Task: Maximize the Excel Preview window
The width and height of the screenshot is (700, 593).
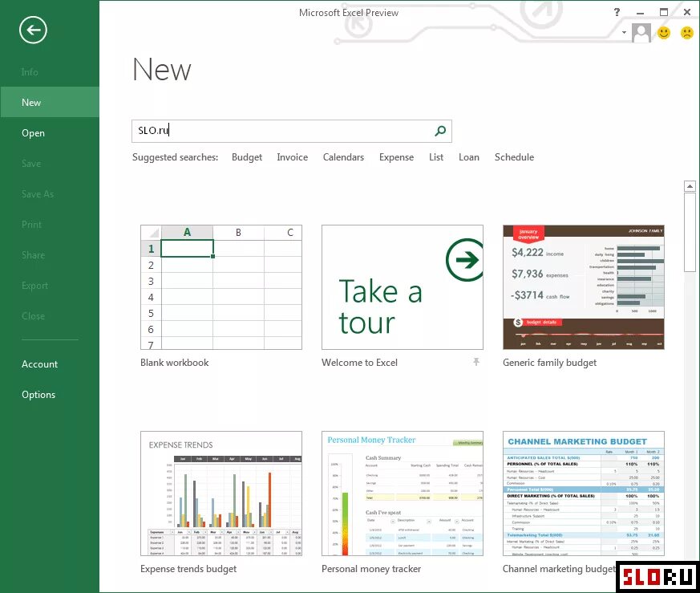Action: [x=664, y=12]
